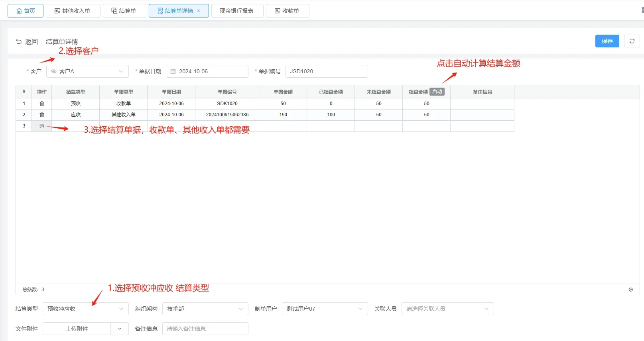Click 已结算金额 cell showing 0

[331, 104]
